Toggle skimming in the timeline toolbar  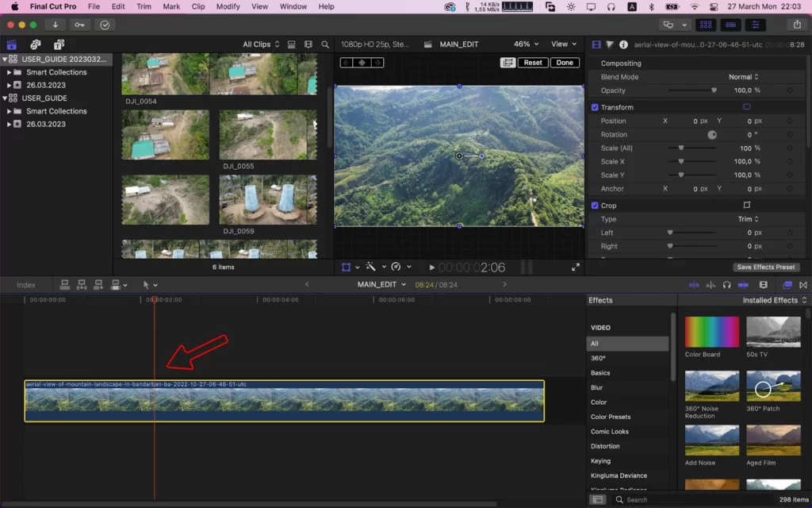[694, 285]
